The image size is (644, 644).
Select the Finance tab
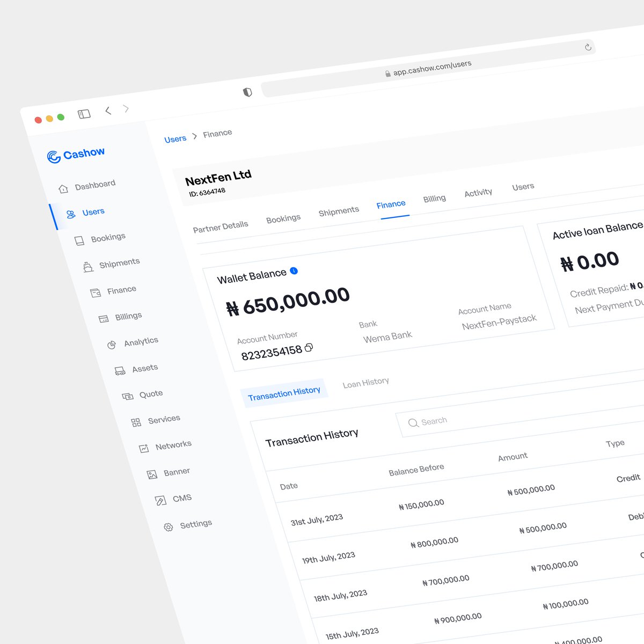point(391,204)
